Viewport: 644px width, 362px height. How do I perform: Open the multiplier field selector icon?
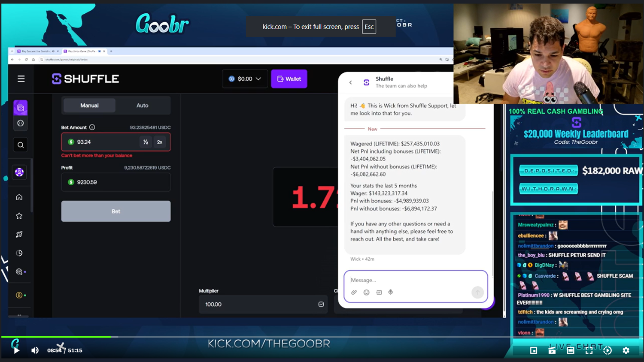(321, 304)
